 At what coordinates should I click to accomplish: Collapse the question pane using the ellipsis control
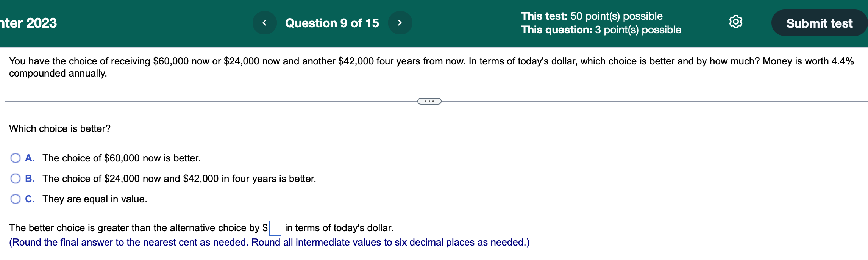(x=429, y=101)
